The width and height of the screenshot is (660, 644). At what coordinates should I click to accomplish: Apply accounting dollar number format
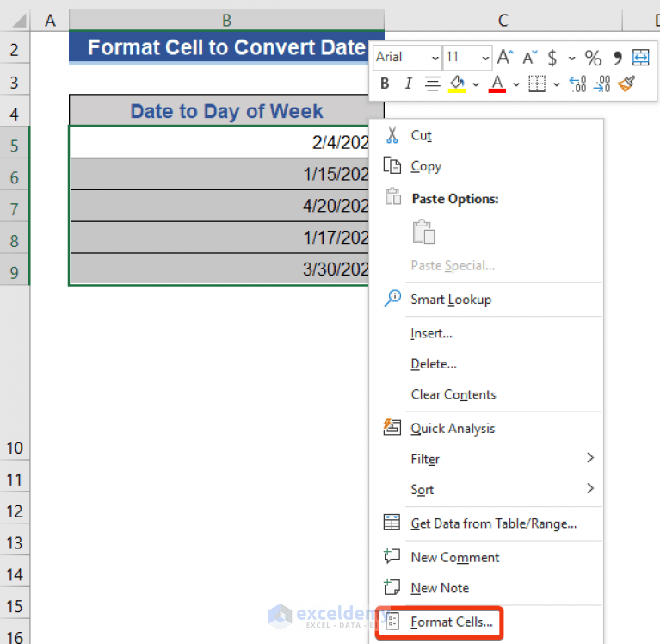click(552, 58)
